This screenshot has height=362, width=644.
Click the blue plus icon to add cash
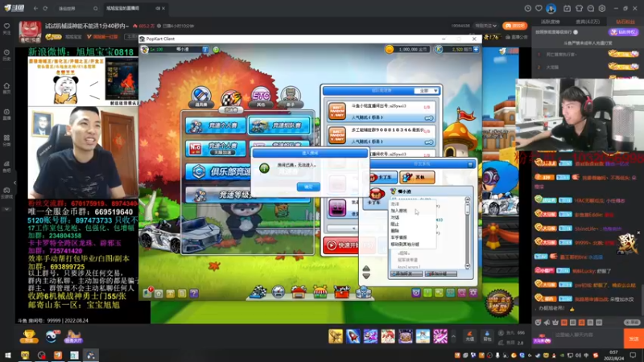point(476,49)
